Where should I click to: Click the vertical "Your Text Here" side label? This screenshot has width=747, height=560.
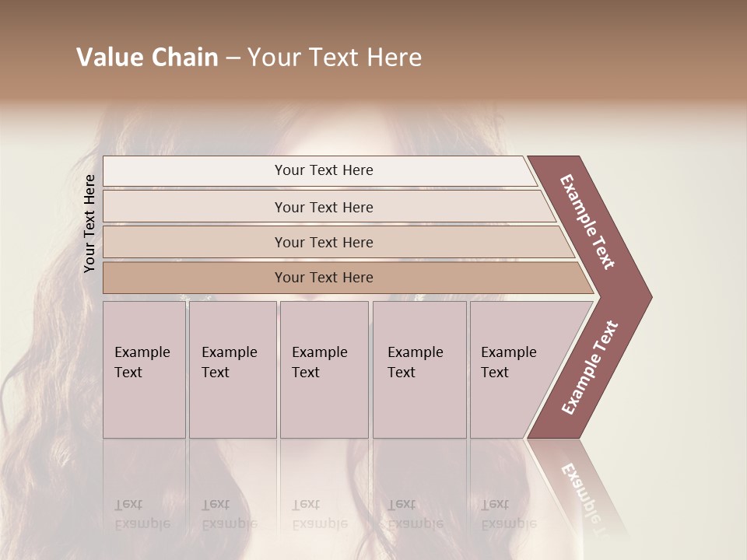coord(89,224)
